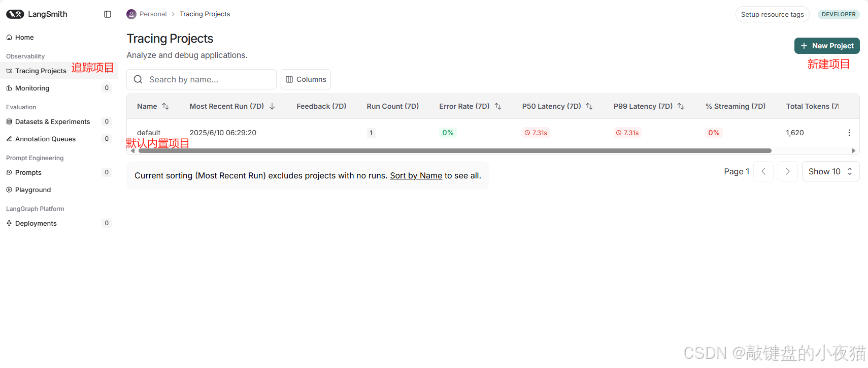The height and width of the screenshot is (368, 868).
Task: Open Monitoring in sidebar
Action: [x=59, y=88]
